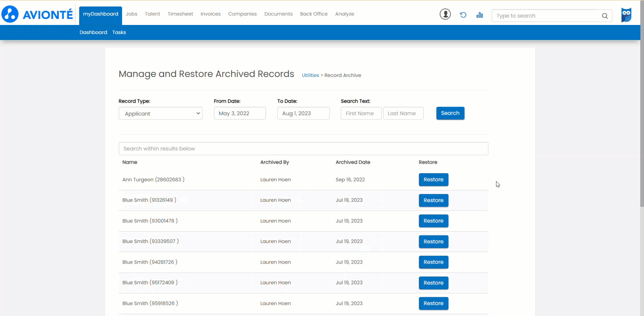
Task: Switch to the Dashboard subtab
Action: (93, 32)
